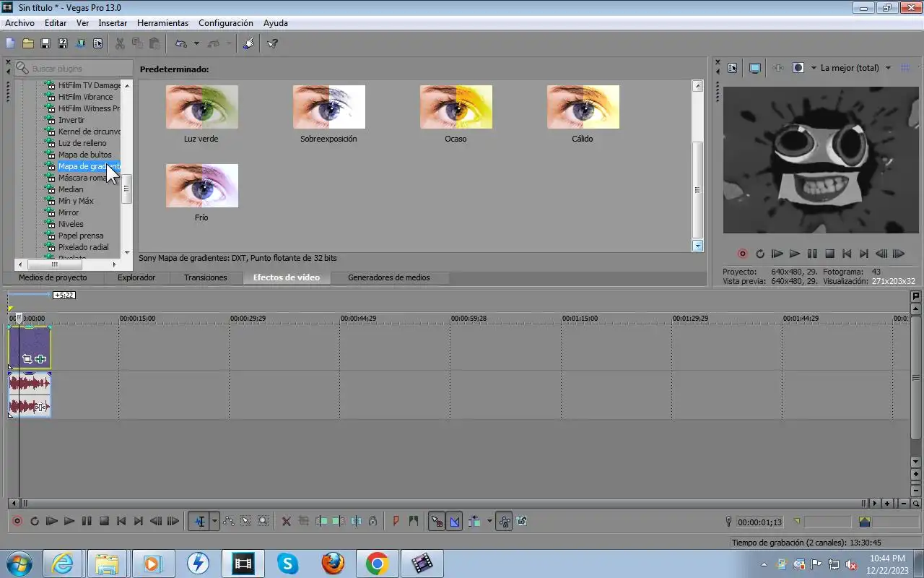This screenshot has height=578, width=924.
Task: Click Play from start in timeline transport
Action: [51, 521]
